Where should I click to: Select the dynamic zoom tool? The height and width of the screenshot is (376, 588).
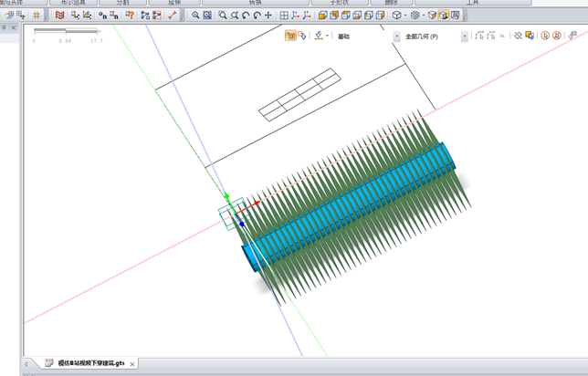coord(235,16)
